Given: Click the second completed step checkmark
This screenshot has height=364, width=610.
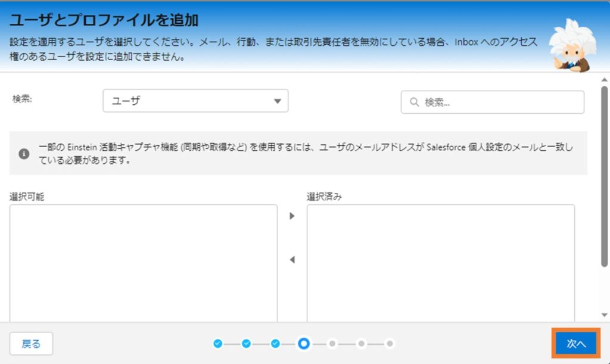Looking at the screenshot, I should (x=246, y=343).
